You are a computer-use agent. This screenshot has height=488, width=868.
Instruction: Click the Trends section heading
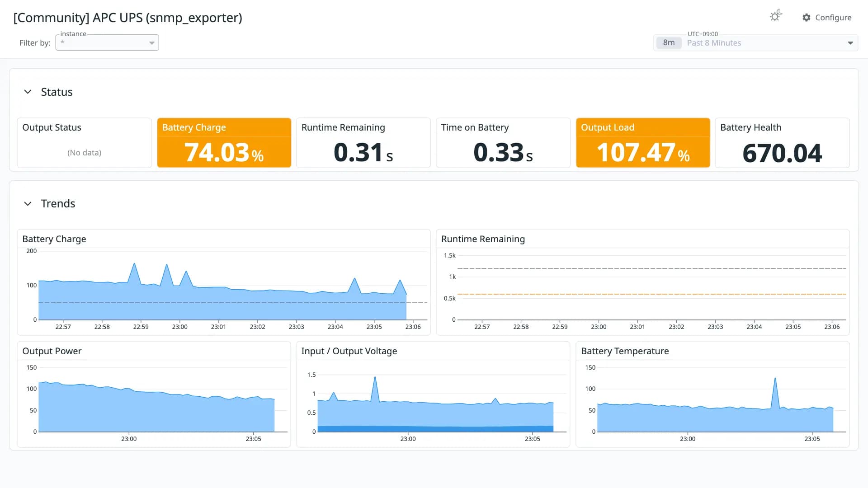pyautogui.click(x=58, y=204)
